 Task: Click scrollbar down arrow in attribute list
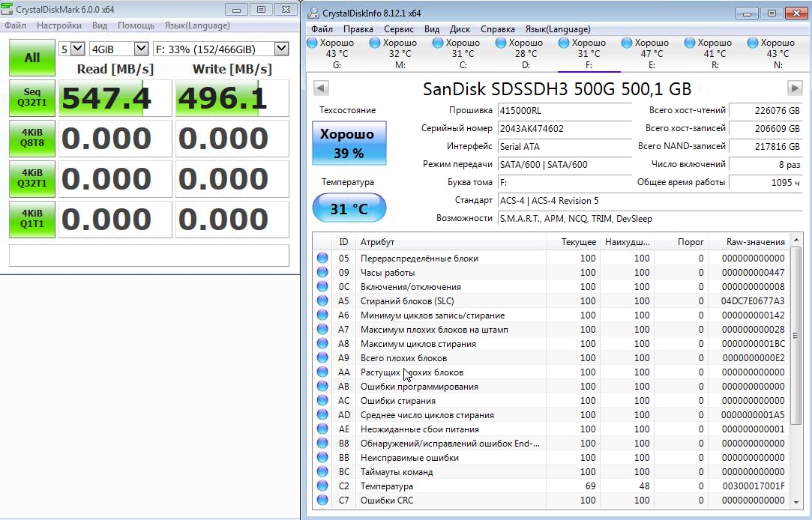tap(796, 501)
